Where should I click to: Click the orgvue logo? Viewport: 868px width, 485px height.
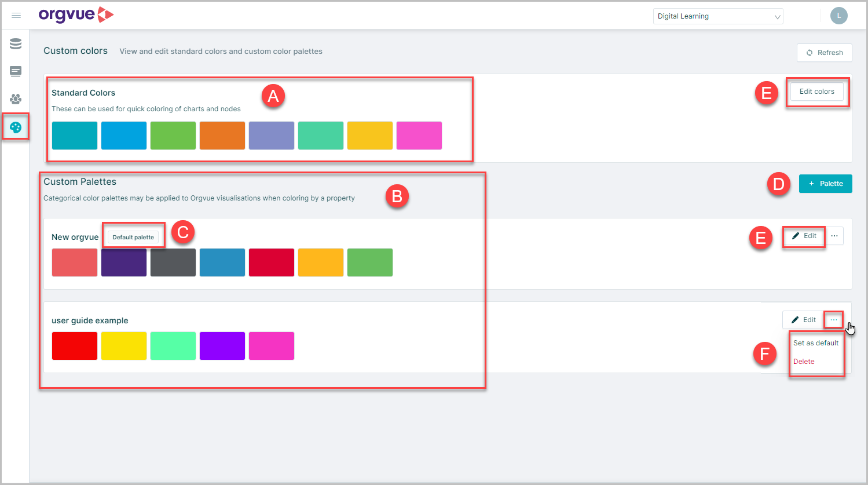point(76,15)
